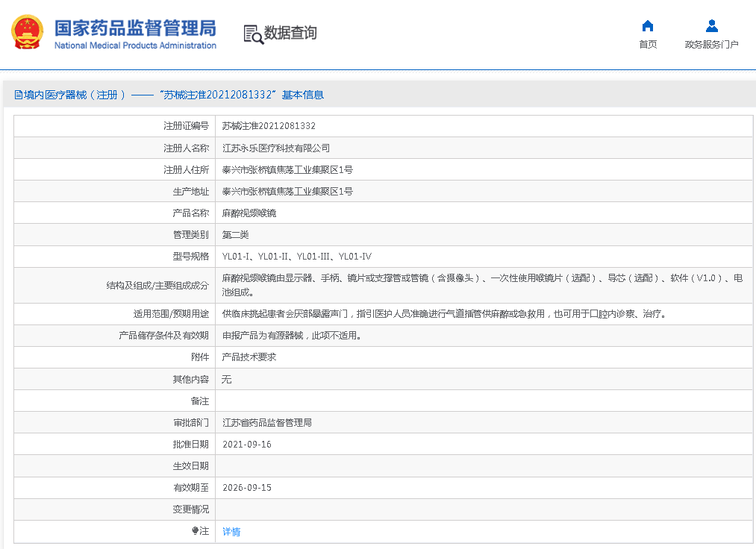Select the registrant name 江苏永乐医疗科技有限公司

pyautogui.click(x=276, y=148)
